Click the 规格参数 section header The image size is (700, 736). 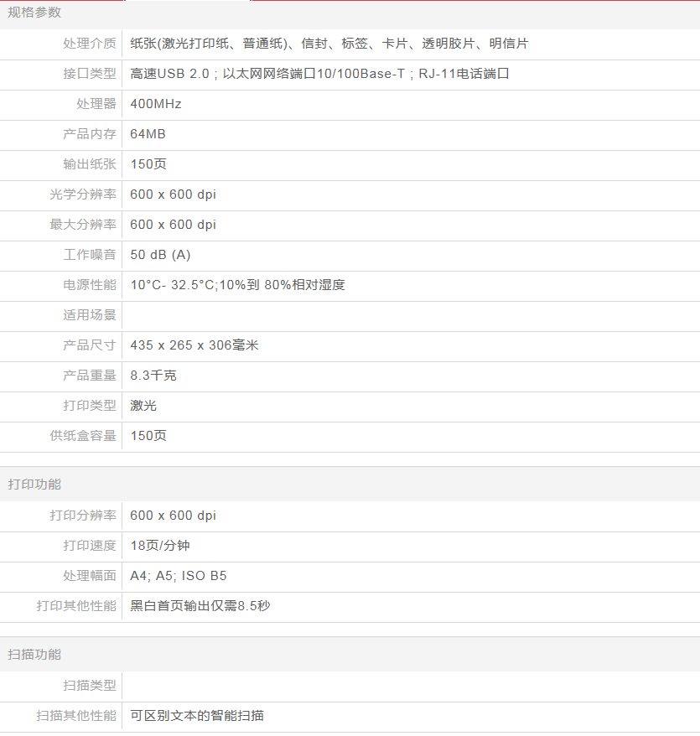click(34, 13)
